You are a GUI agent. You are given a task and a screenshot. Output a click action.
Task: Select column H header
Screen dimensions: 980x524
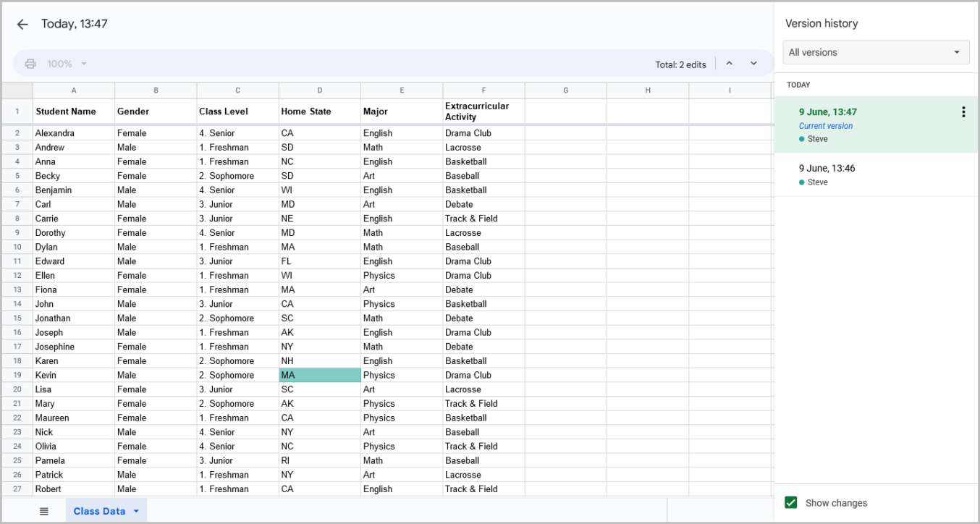pos(648,90)
